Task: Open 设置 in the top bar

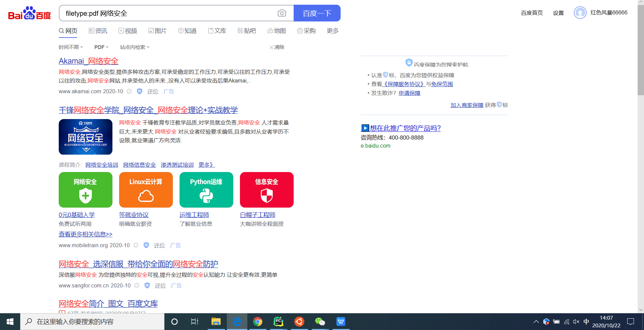Action: click(558, 13)
